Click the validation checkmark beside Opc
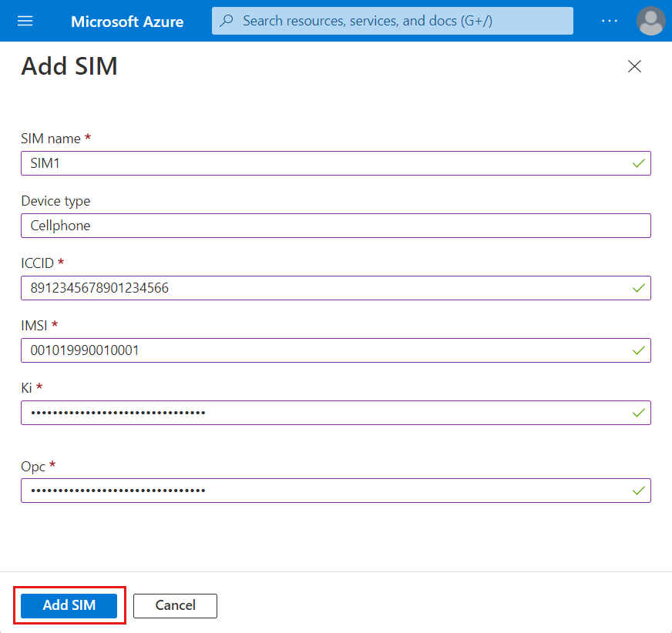672x633 pixels. pyautogui.click(x=638, y=490)
